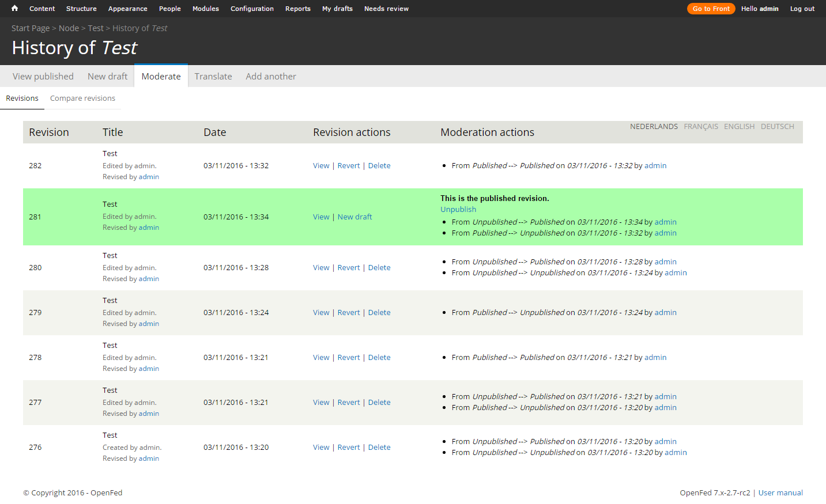Delete revision 280
Image resolution: width=826 pixels, height=504 pixels.
coord(379,268)
